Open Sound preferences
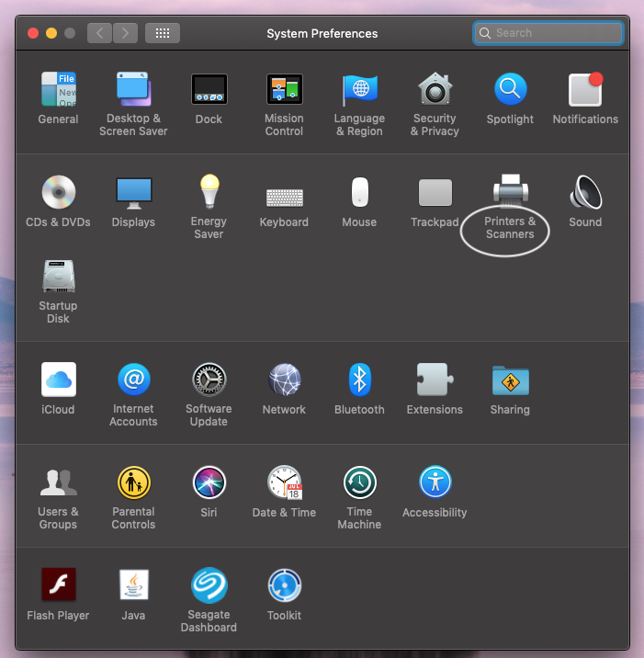 (586, 192)
